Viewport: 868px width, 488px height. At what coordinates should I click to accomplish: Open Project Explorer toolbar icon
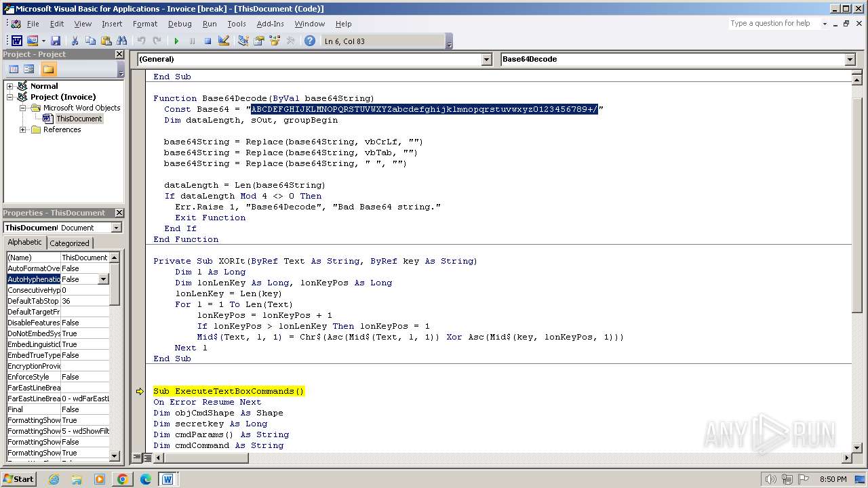243,41
